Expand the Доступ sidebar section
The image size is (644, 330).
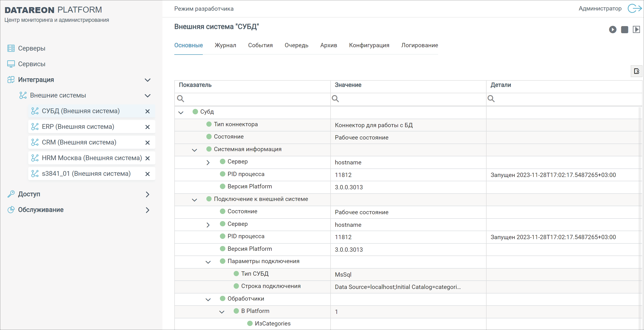(x=147, y=194)
